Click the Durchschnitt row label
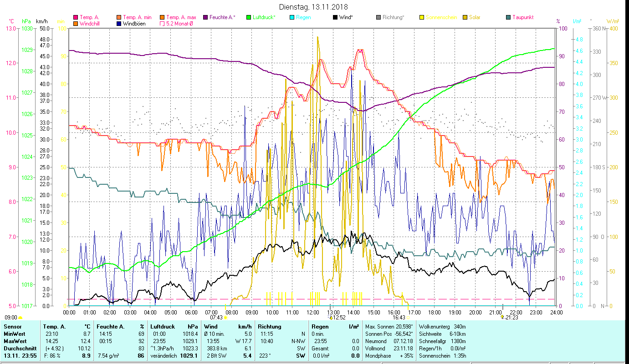Screen dimensions: 629x364 click(20, 349)
